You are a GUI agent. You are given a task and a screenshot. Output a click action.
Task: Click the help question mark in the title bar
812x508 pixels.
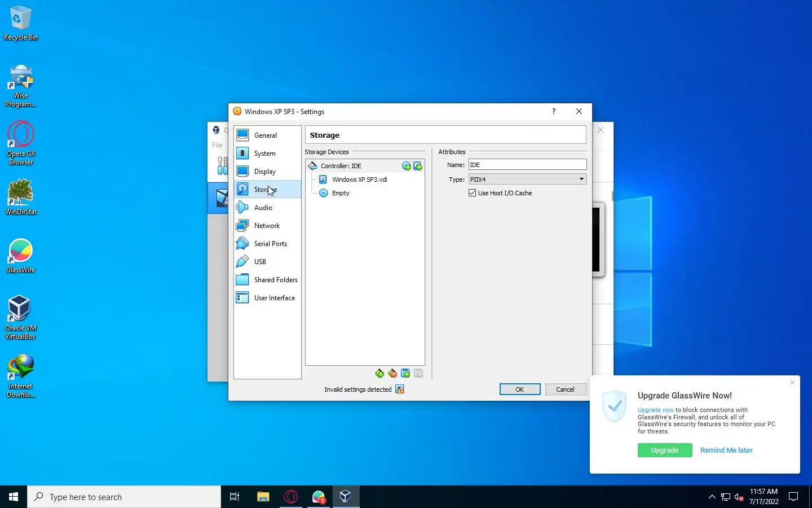coord(554,112)
